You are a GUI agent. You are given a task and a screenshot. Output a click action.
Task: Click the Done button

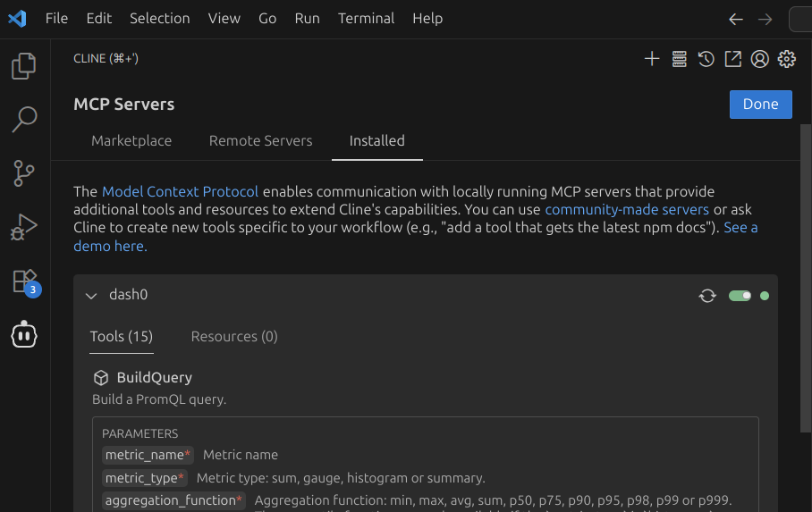[x=760, y=104]
